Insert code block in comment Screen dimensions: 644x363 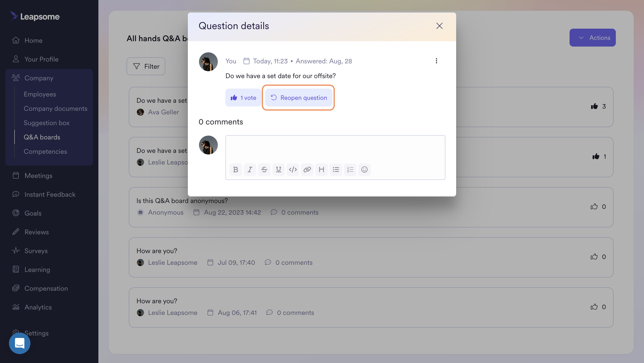(x=293, y=170)
